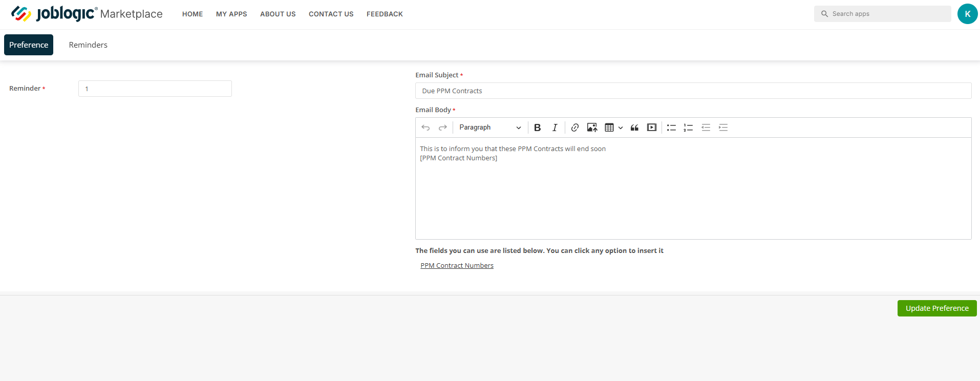This screenshot has height=381, width=980.
Task: Open CONTACT US page
Action: pos(331,14)
